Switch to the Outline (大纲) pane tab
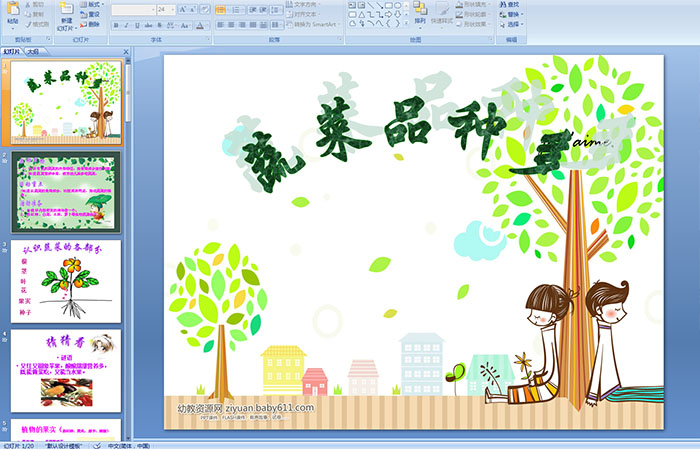This screenshot has width=700, height=449. (34, 52)
